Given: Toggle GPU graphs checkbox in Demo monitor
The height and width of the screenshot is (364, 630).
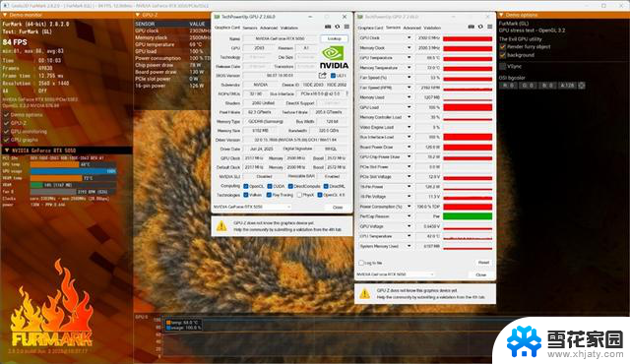Looking at the screenshot, I should pyautogui.click(x=6, y=140).
